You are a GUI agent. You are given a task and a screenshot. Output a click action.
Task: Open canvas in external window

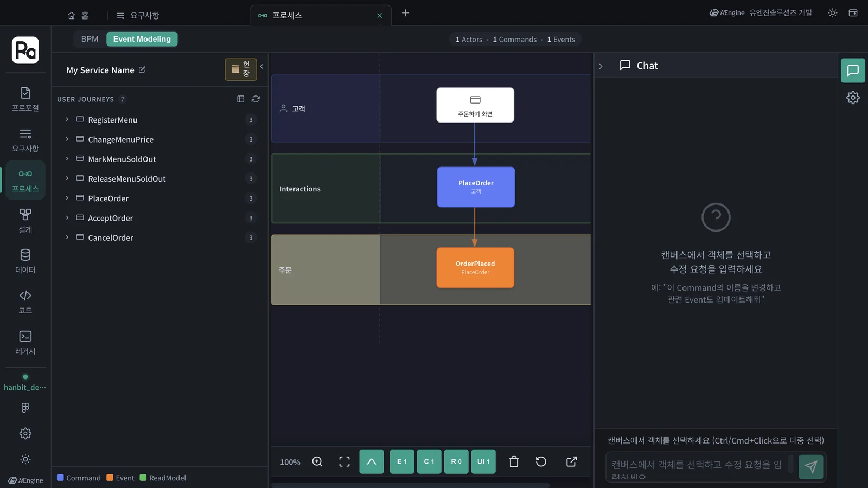tap(571, 461)
